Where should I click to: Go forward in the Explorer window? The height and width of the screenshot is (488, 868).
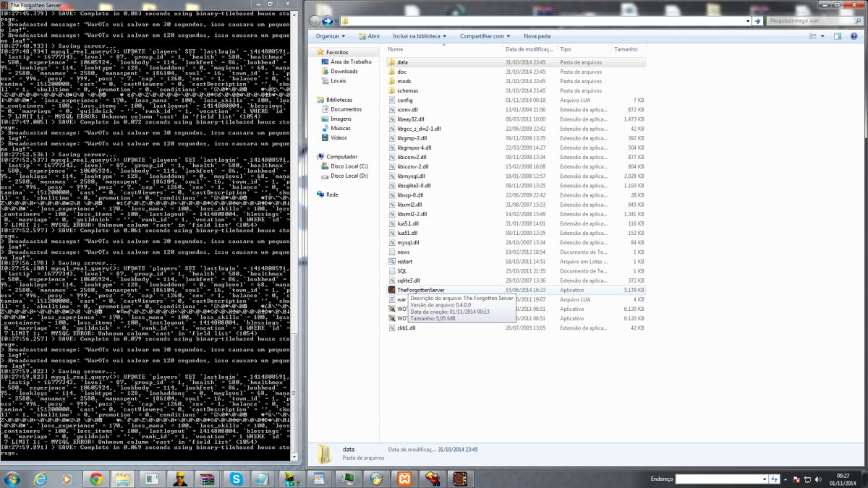pos(328,21)
